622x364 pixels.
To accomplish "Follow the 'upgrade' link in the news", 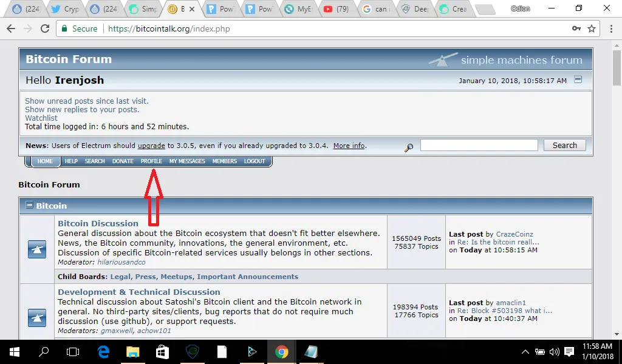I will 151,146.
